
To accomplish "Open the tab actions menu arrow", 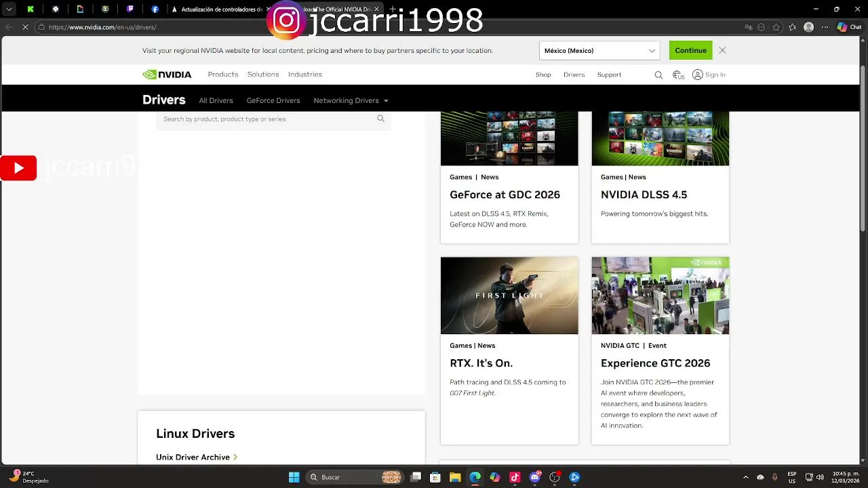I will [9, 9].
